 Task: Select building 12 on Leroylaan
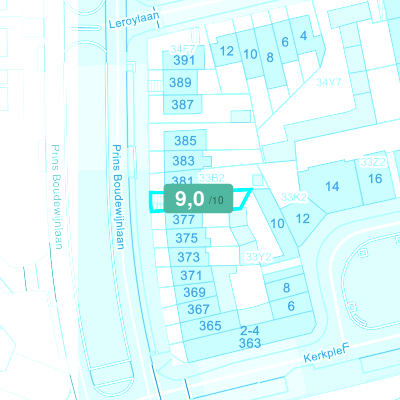click(226, 51)
